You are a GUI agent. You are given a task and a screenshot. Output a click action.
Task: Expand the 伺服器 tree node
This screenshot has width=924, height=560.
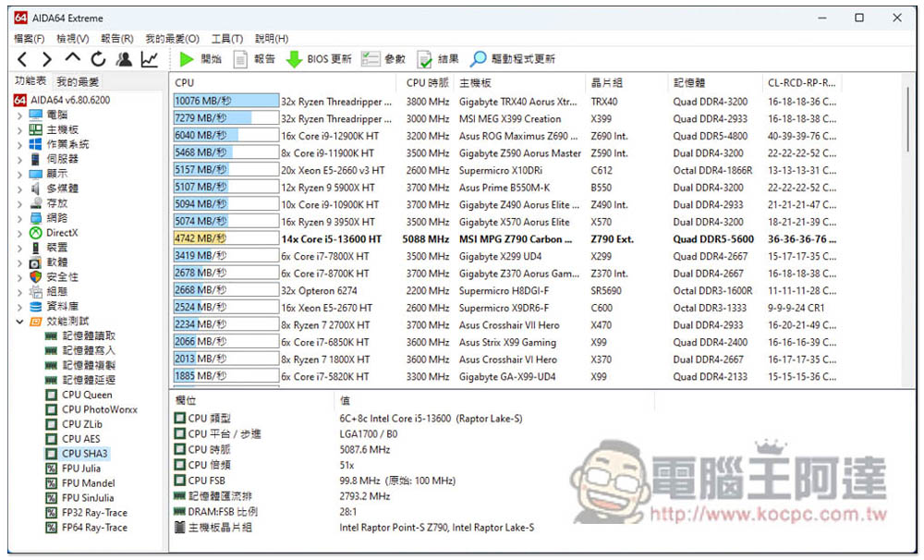pyautogui.click(x=19, y=159)
